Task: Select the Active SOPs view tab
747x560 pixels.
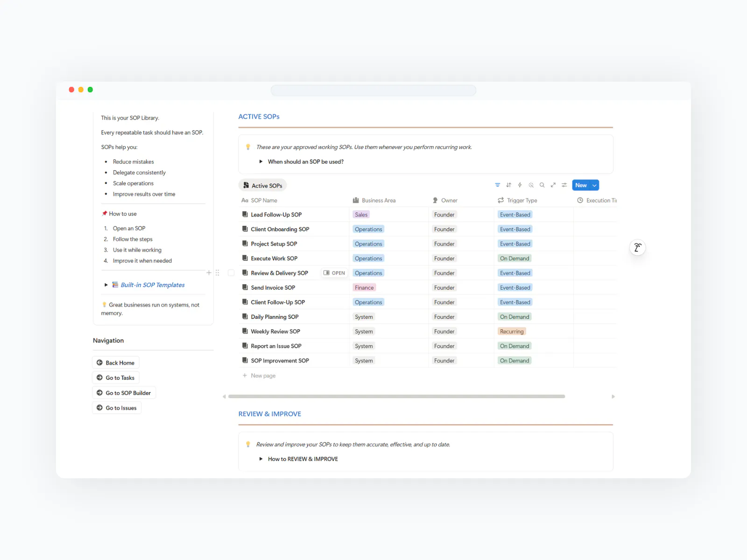Action: click(262, 185)
